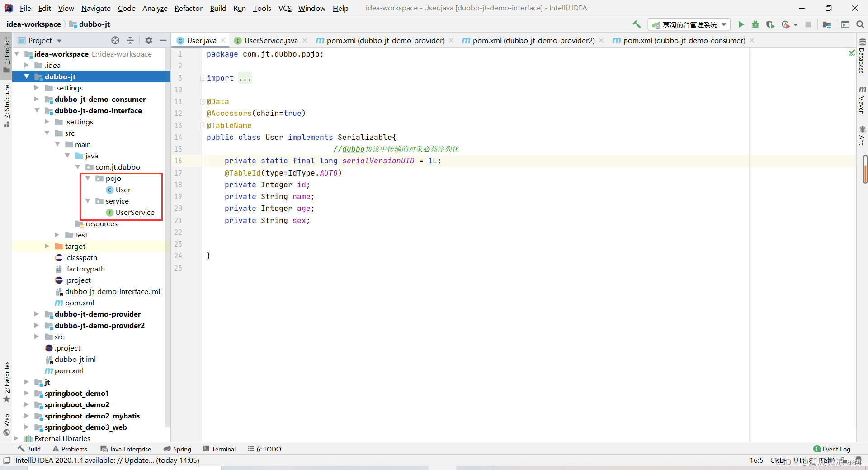Screen dimensions: 868x470
Task: Open the Terminal tool window
Action: point(219,449)
